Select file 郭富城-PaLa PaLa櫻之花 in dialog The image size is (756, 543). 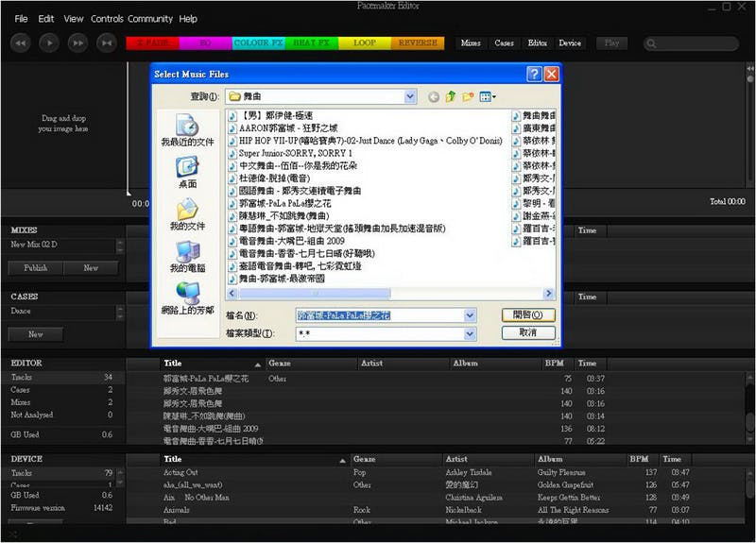coord(280,203)
